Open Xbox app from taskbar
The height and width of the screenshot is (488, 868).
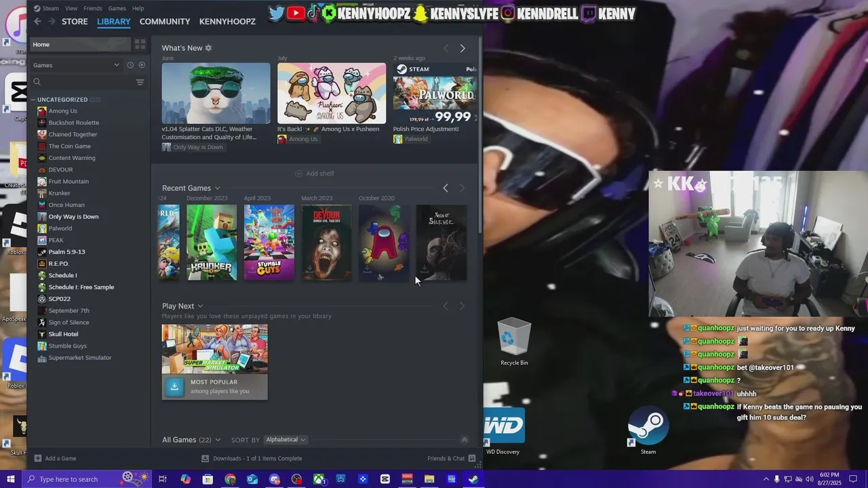point(319,479)
